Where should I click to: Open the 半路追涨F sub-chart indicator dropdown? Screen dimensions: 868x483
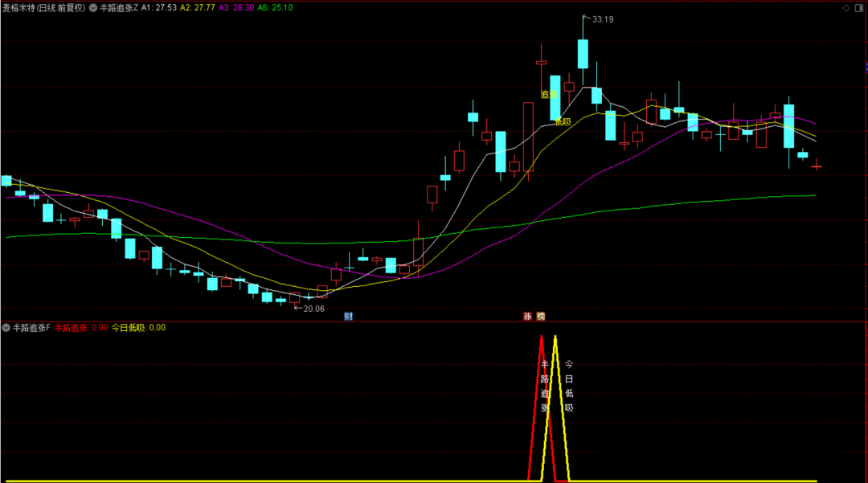(6, 327)
